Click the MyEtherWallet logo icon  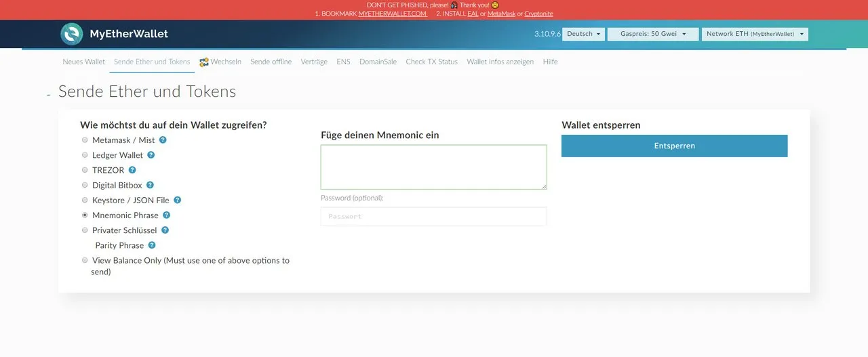click(x=71, y=34)
